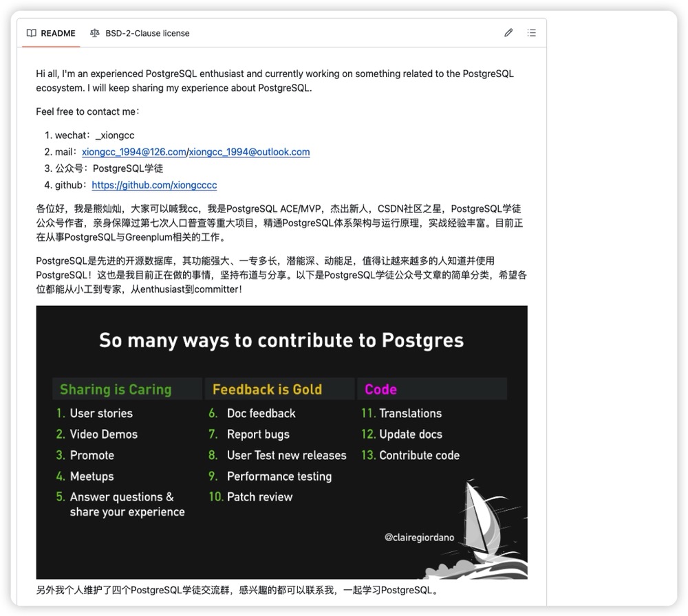Click the "User Test new releases" item
688x616 pixels.
tap(286, 455)
